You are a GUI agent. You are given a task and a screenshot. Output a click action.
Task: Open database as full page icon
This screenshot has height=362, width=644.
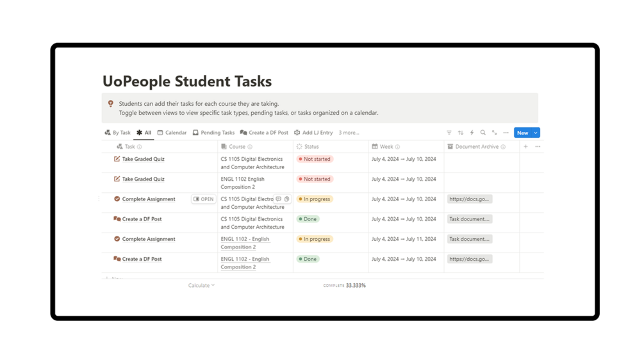click(495, 133)
